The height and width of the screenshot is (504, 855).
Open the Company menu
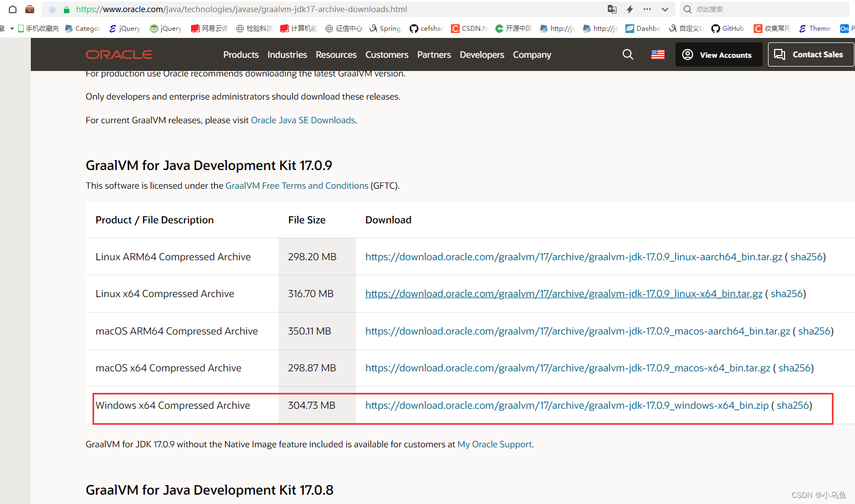coord(532,54)
